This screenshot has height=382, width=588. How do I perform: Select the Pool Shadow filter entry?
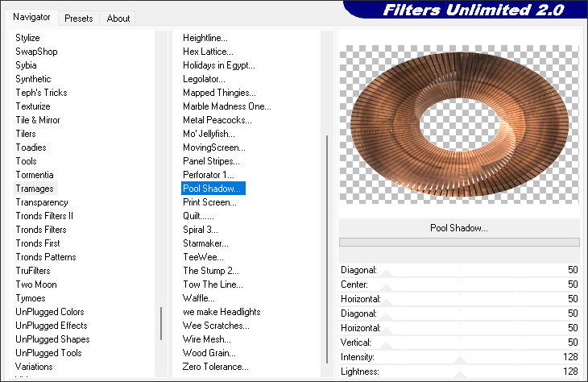pos(213,189)
